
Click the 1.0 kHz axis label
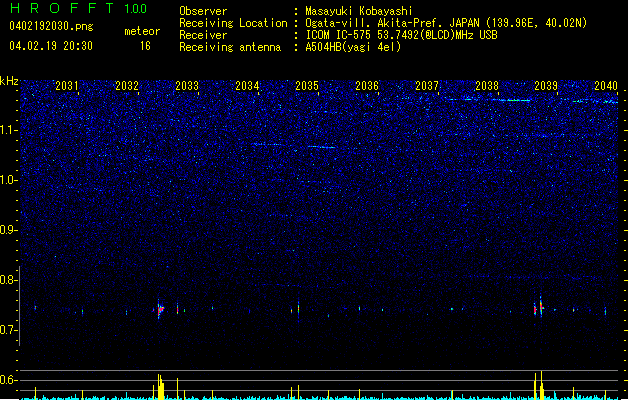[9, 180]
